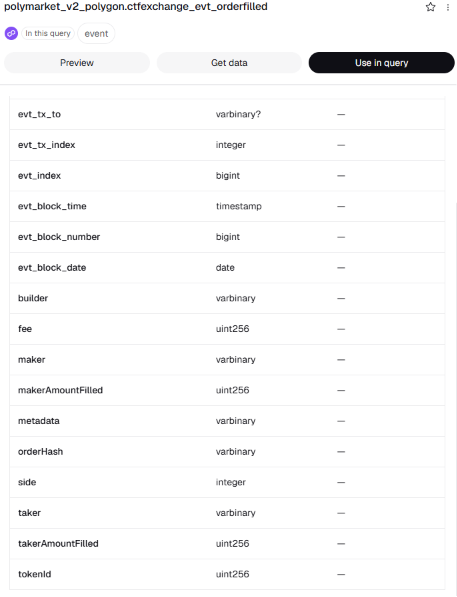Open the three-dot options menu

448,7
